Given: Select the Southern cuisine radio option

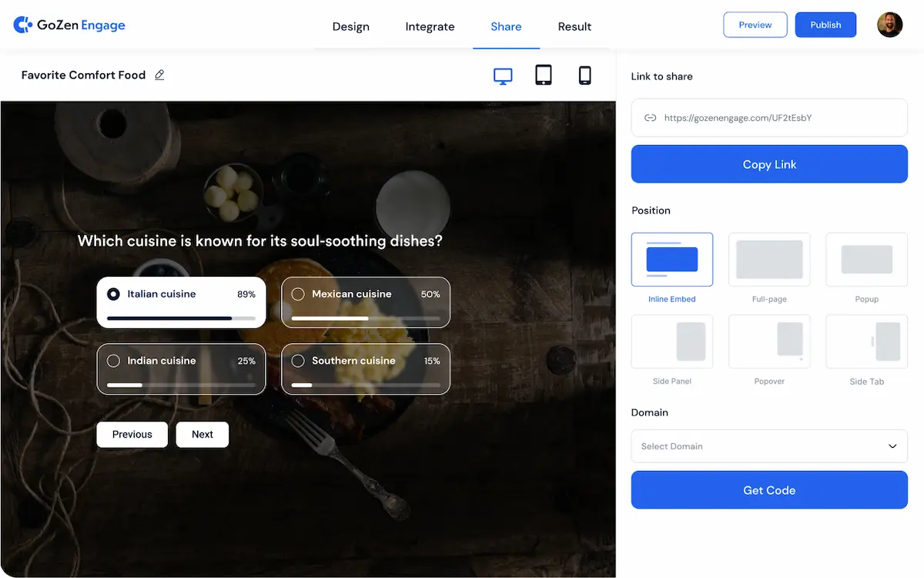Looking at the screenshot, I should [298, 361].
